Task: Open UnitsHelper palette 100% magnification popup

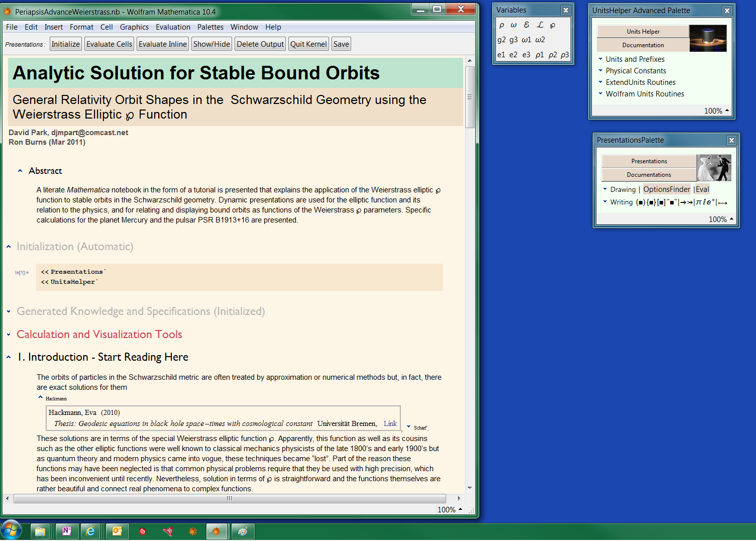Action: pos(716,111)
